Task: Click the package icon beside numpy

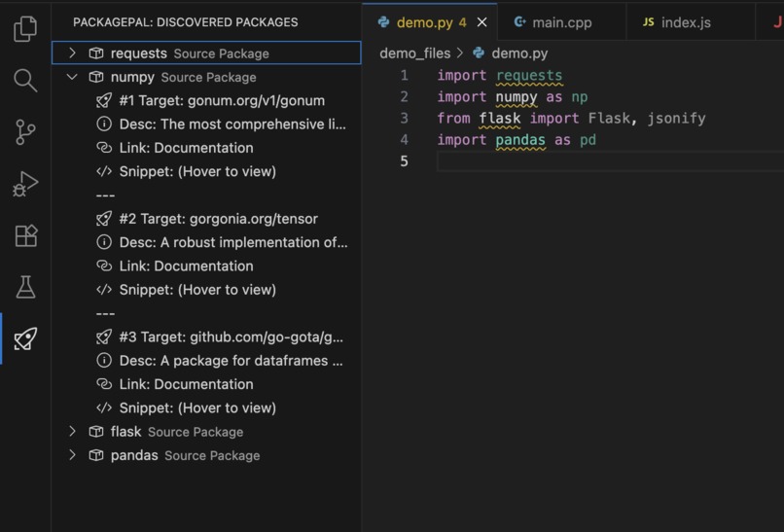Action: pyautogui.click(x=96, y=77)
